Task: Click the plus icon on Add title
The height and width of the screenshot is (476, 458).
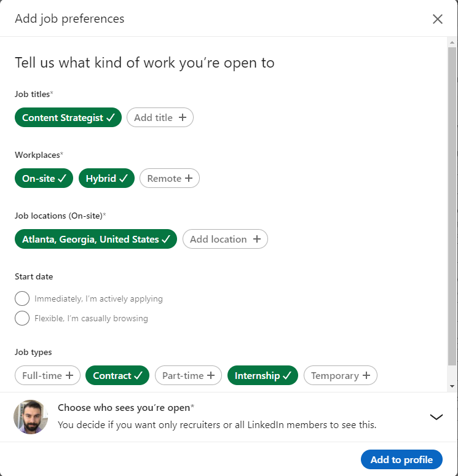Action: click(183, 117)
